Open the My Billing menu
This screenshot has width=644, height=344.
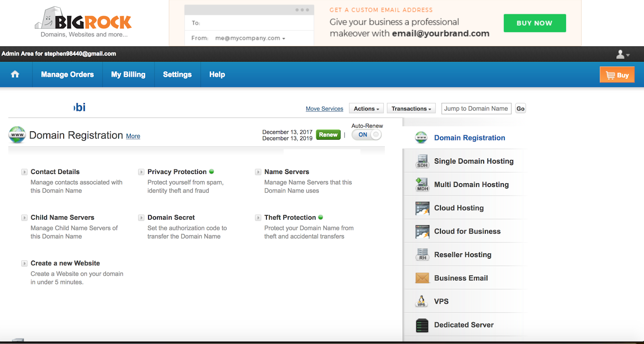(x=128, y=75)
